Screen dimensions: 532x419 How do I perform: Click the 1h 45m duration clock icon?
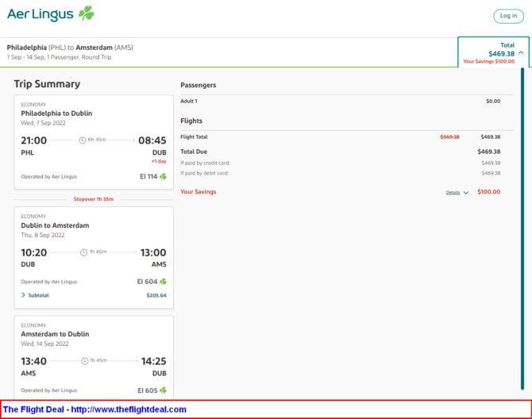point(85,361)
